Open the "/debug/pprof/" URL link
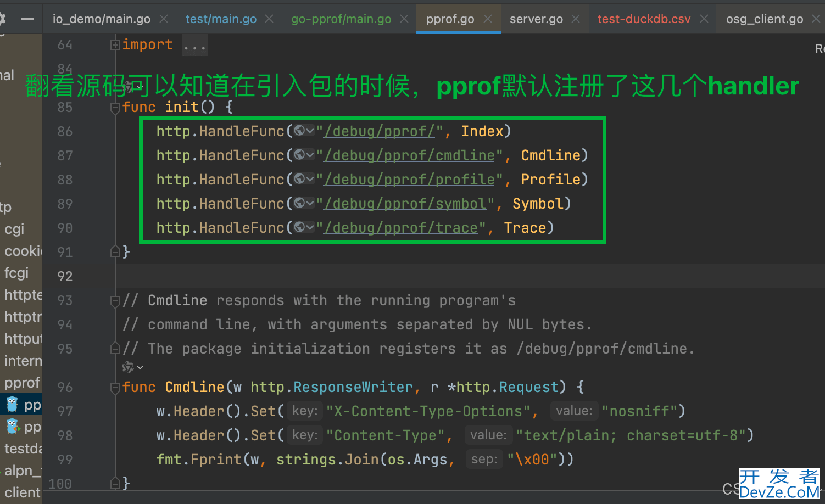 pos(380,131)
